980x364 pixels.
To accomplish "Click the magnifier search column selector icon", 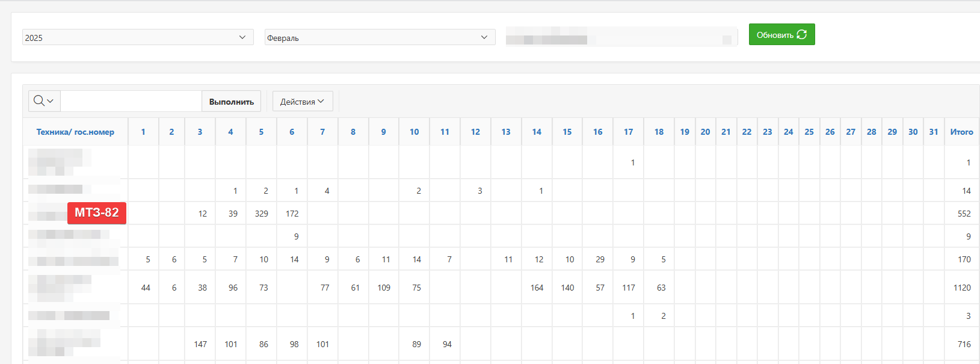I will (43, 101).
